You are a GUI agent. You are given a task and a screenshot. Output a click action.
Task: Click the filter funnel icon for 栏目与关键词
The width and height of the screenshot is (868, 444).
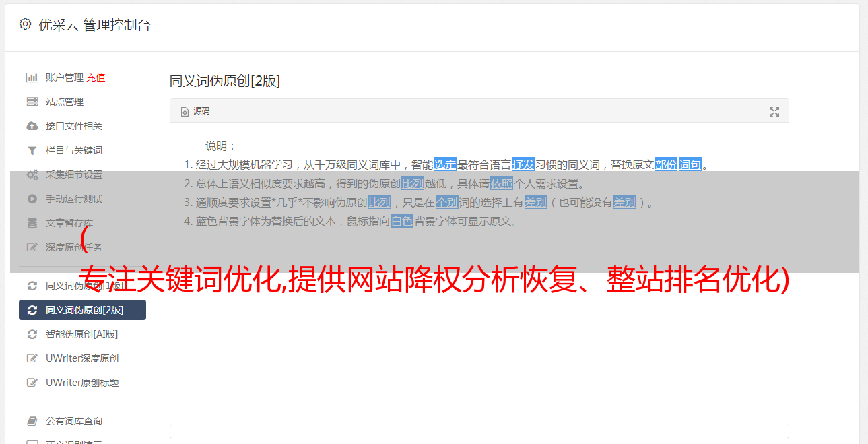[x=32, y=150]
